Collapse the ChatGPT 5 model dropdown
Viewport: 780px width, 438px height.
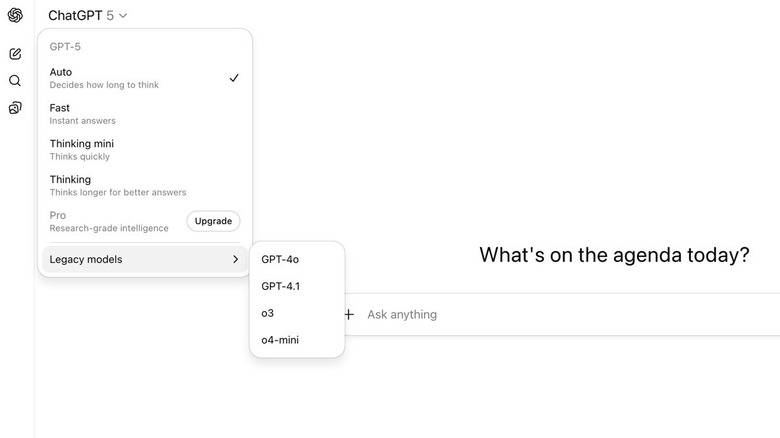(x=88, y=15)
